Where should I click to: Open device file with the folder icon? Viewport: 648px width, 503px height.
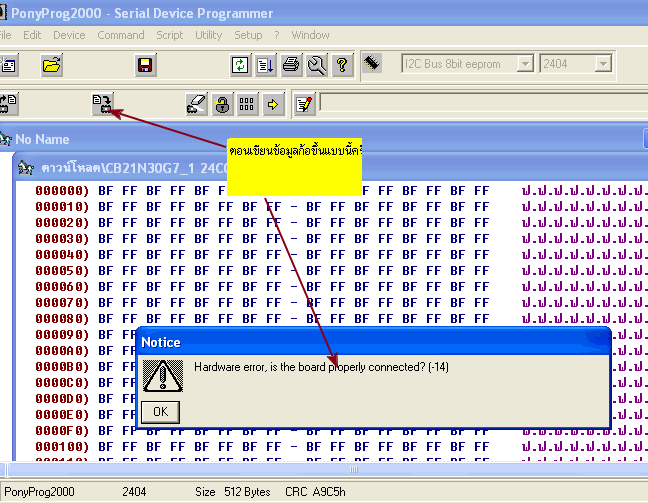click(x=52, y=65)
